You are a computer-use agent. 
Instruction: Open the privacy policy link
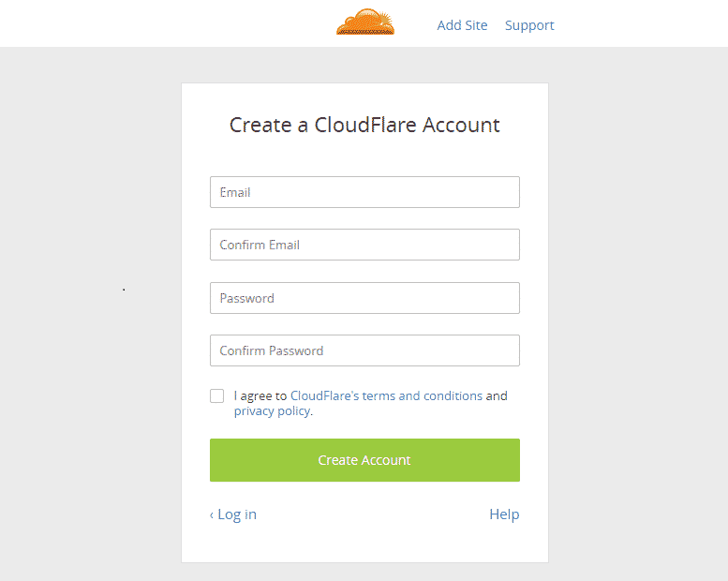click(x=272, y=411)
